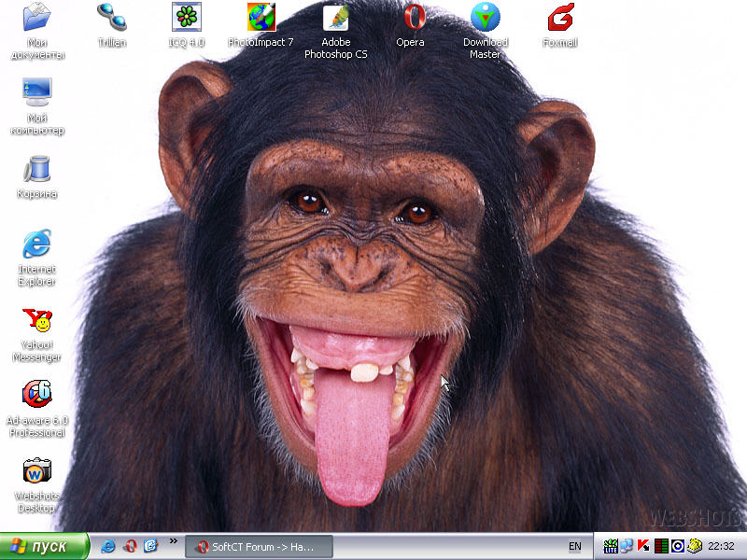This screenshot has width=747, height=560.
Task: Open the Webshots Desktop shortcut
Action: point(36,471)
